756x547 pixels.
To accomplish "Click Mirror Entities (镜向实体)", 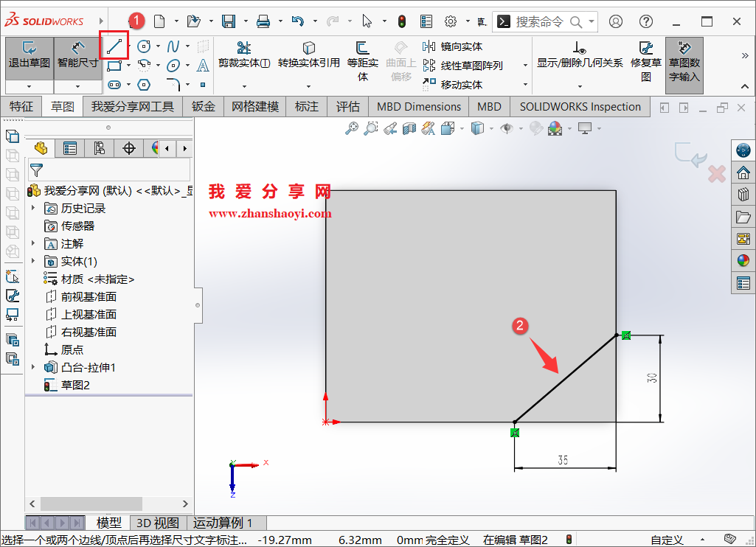I will (459, 46).
